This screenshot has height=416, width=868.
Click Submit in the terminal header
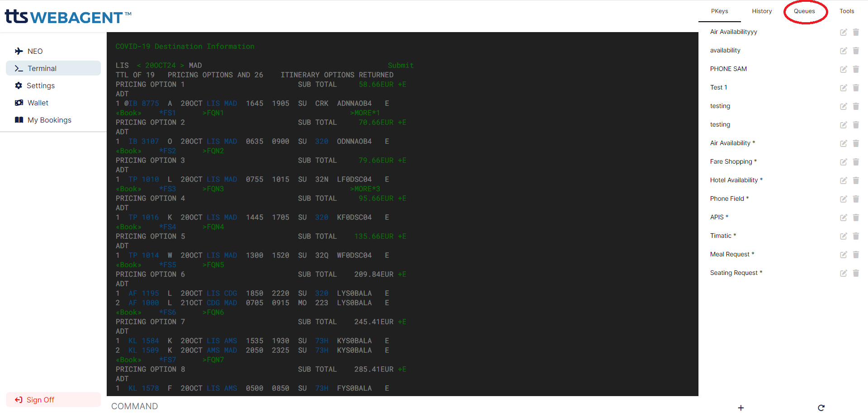click(x=401, y=66)
